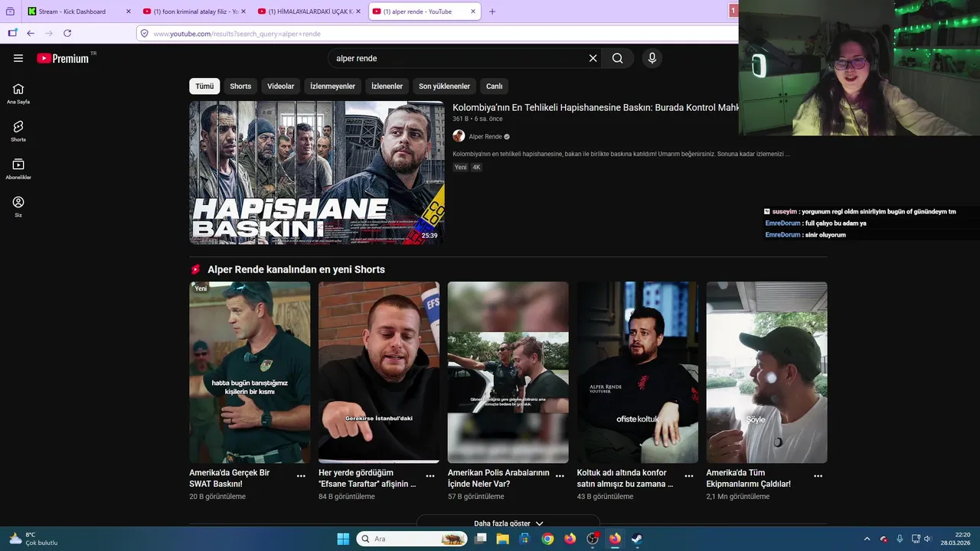Viewport: 980px width, 551px height.
Task: Reload the page in the browser
Action: 67,33
